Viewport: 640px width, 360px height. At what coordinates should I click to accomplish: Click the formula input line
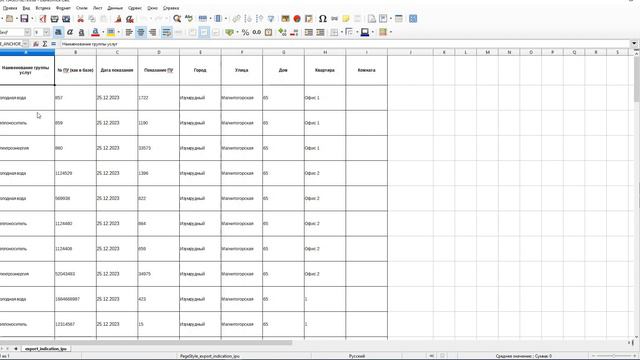point(345,44)
